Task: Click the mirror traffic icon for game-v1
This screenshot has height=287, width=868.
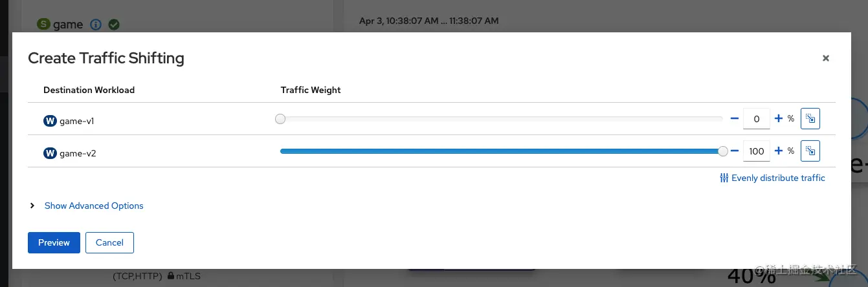Action: click(x=810, y=119)
